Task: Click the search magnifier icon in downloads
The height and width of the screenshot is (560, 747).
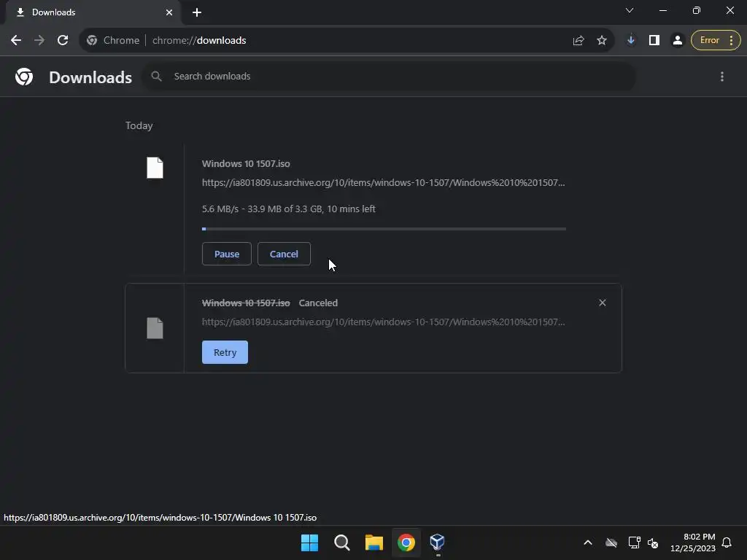Action: (x=156, y=76)
